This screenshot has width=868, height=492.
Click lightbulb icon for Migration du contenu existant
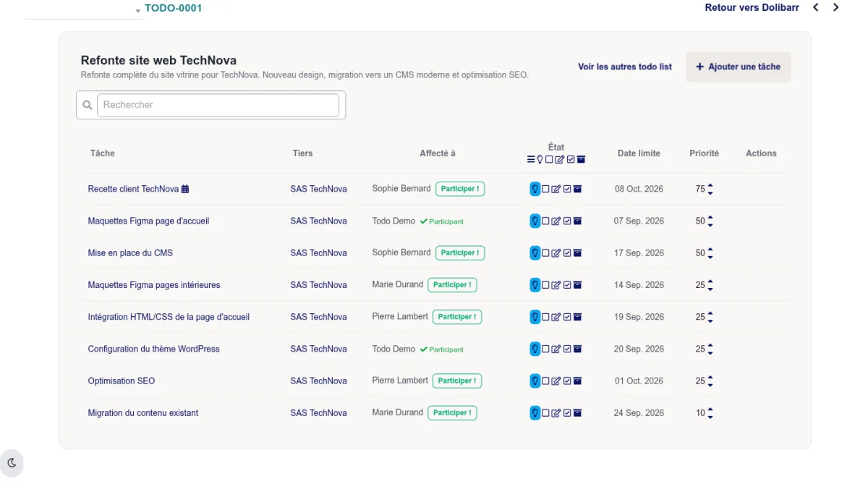535,412
